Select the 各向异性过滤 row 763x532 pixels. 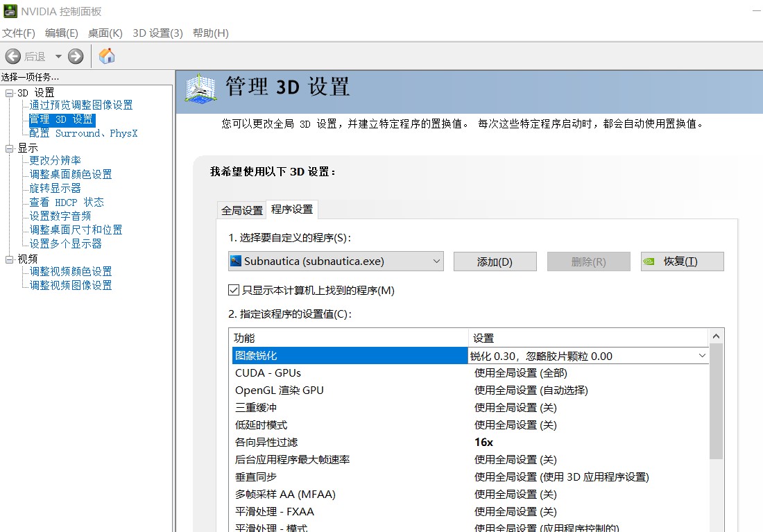pyautogui.click(x=470, y=443)
